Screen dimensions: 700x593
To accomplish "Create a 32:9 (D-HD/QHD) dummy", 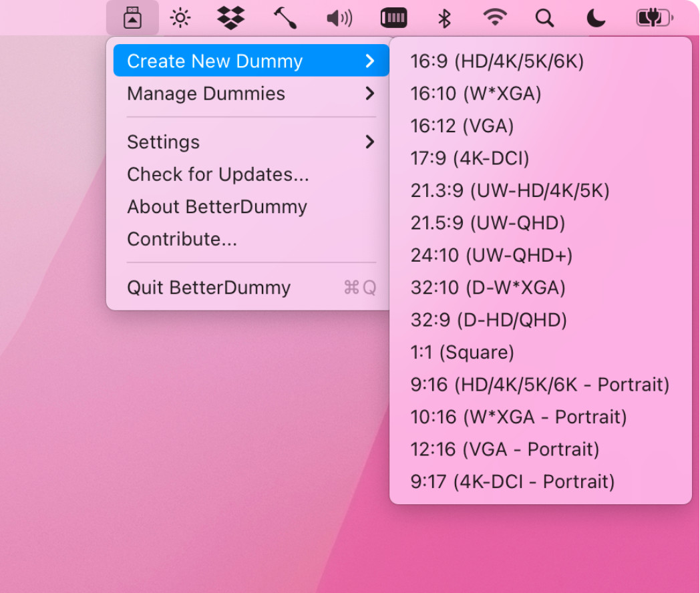I will [x=540, y=320].
